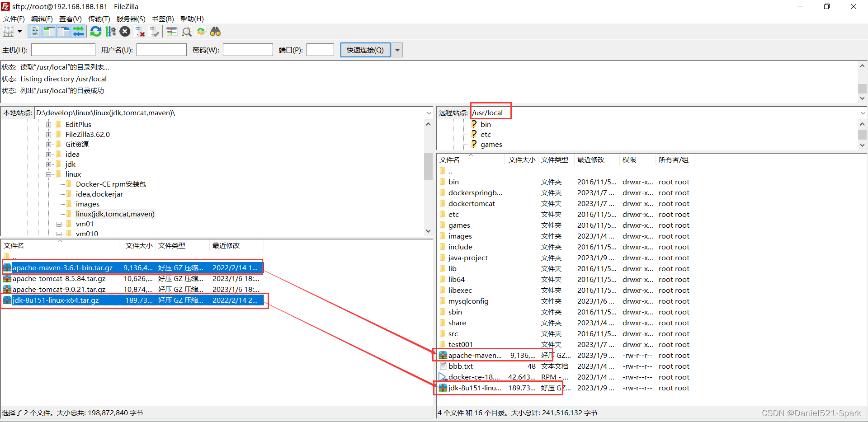
Task: Select linux(jdk,tomcat,maven) folder in tree
Action: coord(115,214)
